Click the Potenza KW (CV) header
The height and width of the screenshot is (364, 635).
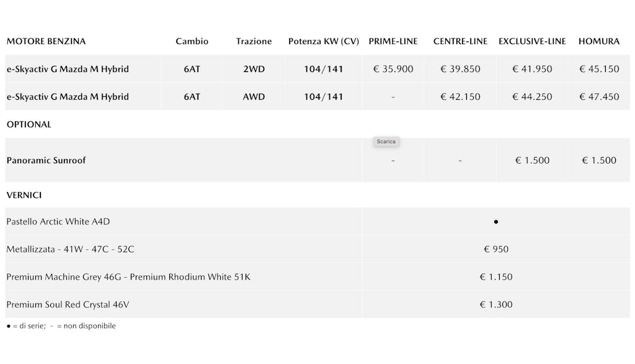tap(324, 42)
